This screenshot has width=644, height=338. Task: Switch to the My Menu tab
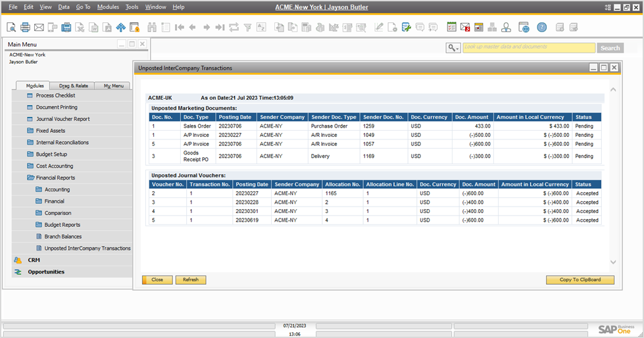[x=112, y=85]
